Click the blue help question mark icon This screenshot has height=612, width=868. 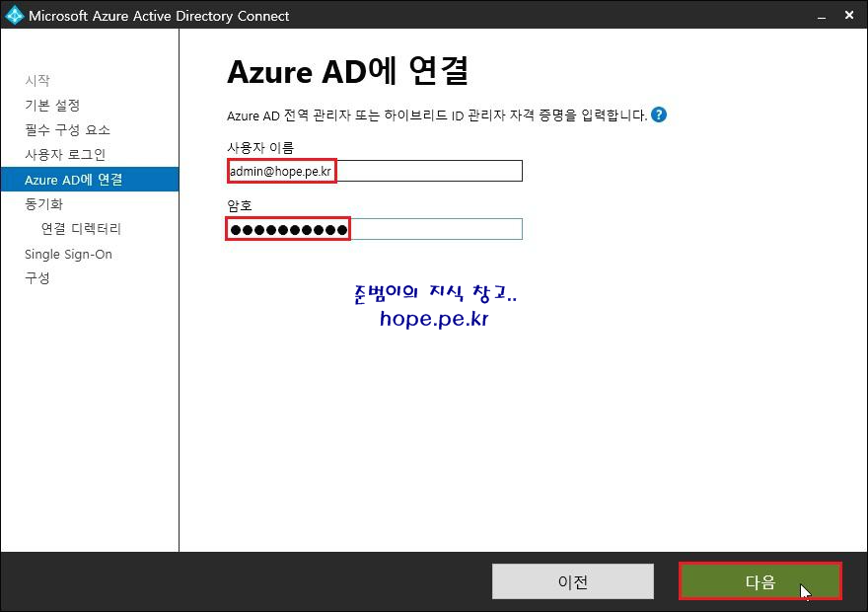click(x=658, y=115)
